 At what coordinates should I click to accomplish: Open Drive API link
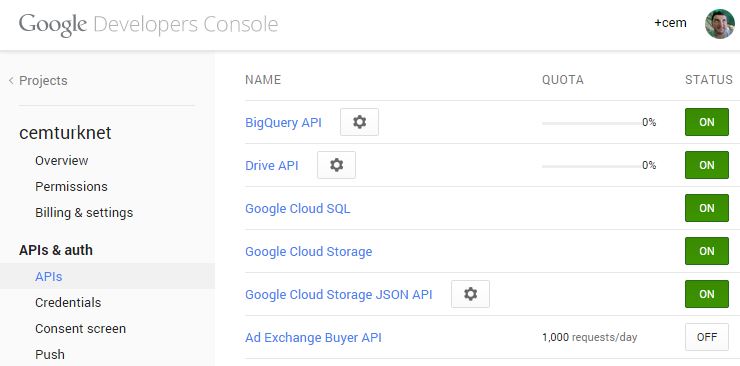[272, 166]
